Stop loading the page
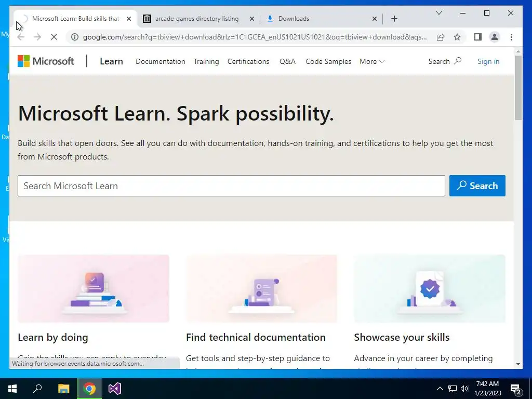532x399 pixels. [54, 37]
